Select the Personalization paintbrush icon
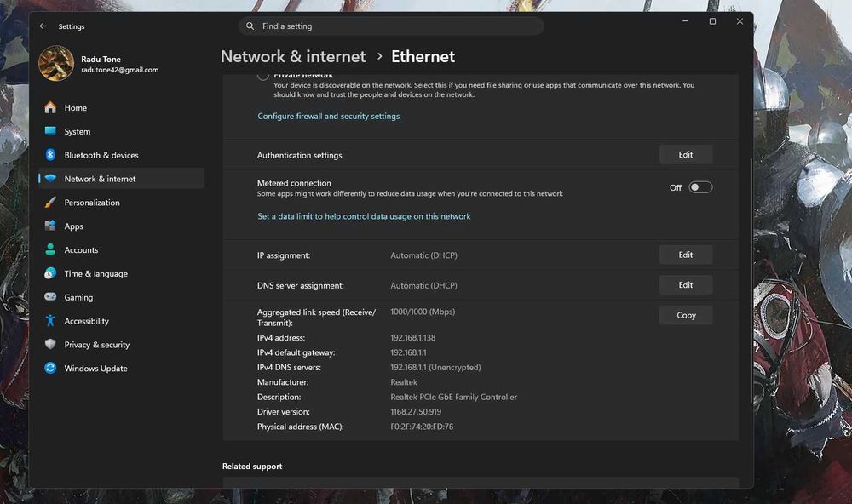Image resolution: width=852 pixels, height=504 pixels. tap(50, 203)
